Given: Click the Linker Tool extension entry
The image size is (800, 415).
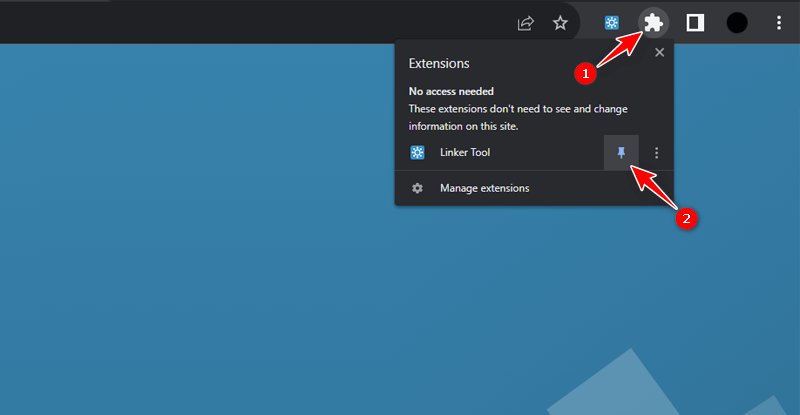Looking at the screenshot, I should 499,153.
